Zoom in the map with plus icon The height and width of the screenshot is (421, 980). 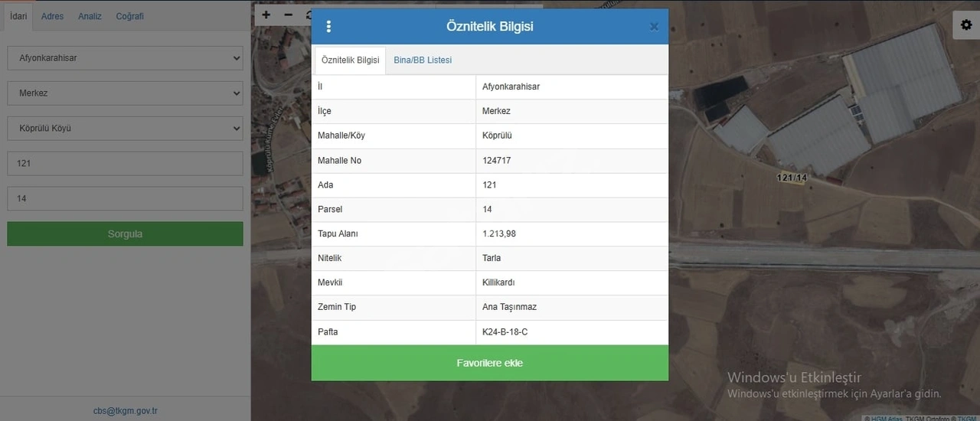[266, 15]
